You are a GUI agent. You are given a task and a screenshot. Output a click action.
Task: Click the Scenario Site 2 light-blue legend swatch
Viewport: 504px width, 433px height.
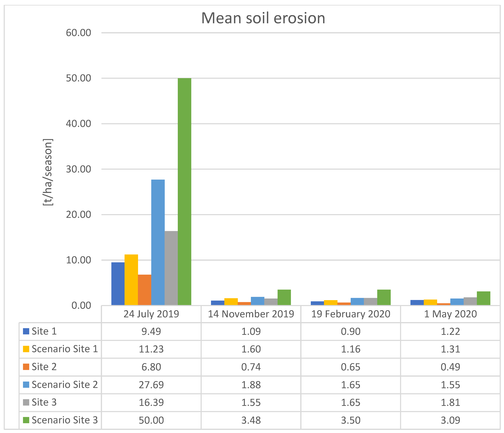pyautogui.click(x=26, y=385)
